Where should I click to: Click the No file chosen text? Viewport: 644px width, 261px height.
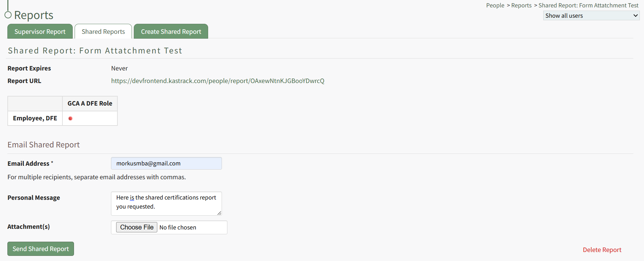pos(178,228)
